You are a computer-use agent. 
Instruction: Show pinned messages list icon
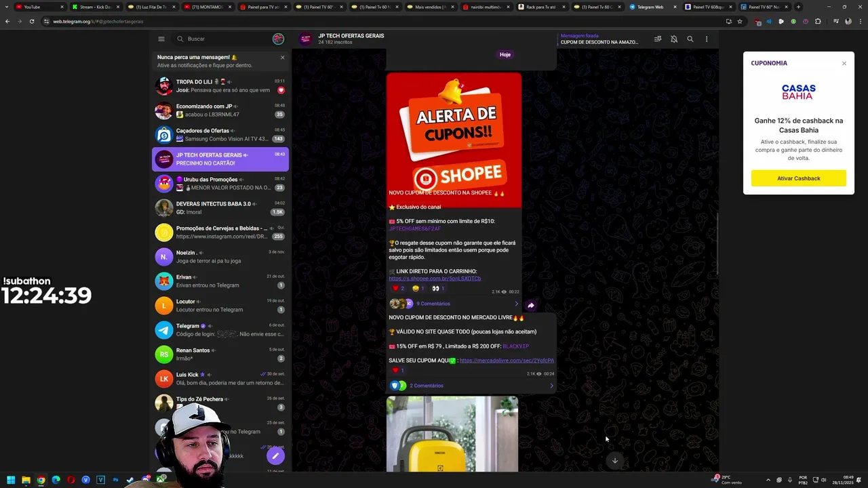tap(658, 39)
